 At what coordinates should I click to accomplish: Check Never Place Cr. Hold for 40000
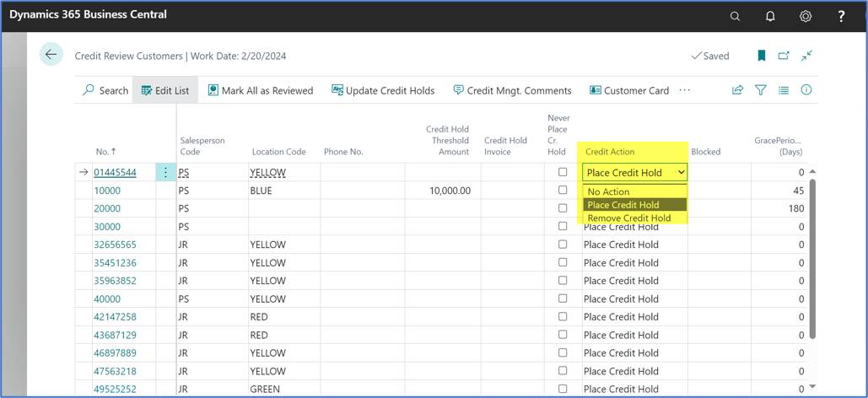pos(563,298)
